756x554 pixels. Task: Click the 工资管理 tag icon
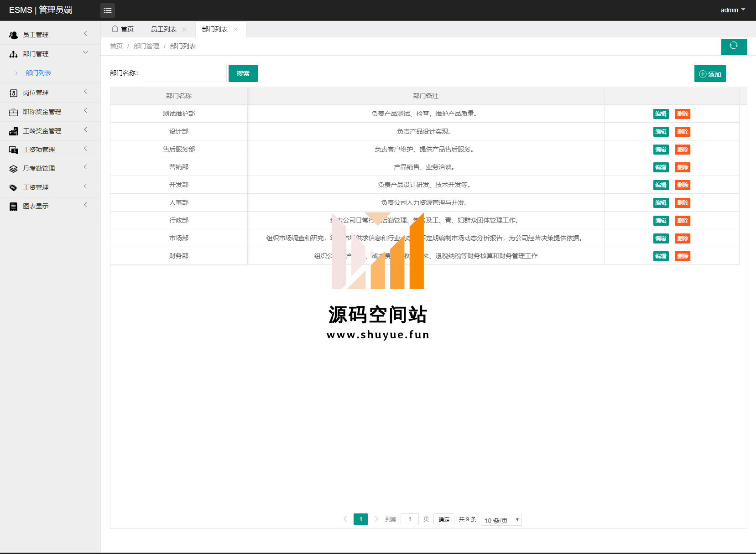(x=14, y=187)
